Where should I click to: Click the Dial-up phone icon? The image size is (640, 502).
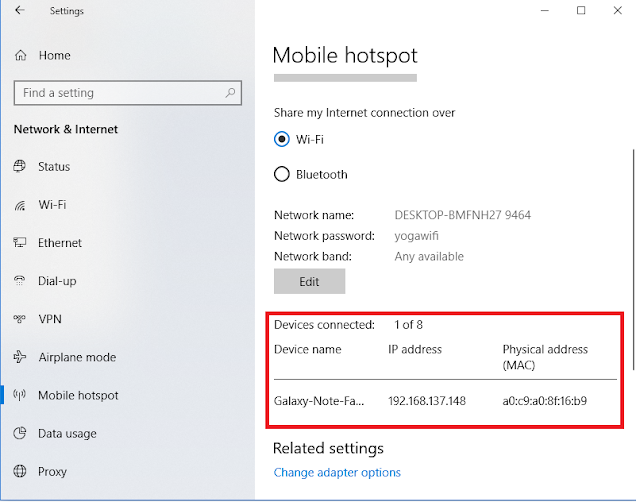click(x=20, y=281)
